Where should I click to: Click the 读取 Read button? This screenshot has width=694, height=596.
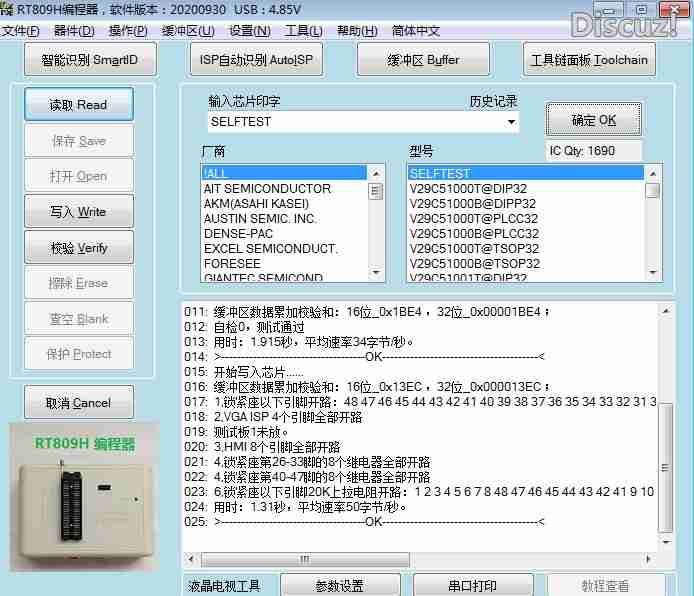pos(79,105)
